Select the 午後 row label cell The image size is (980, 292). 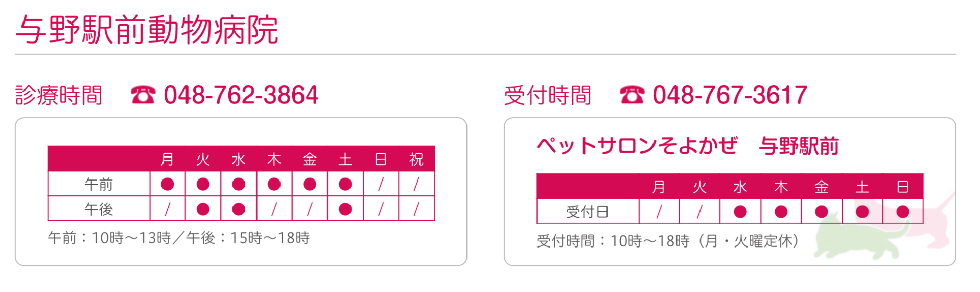pyautogui.click(x=99, y=209)
